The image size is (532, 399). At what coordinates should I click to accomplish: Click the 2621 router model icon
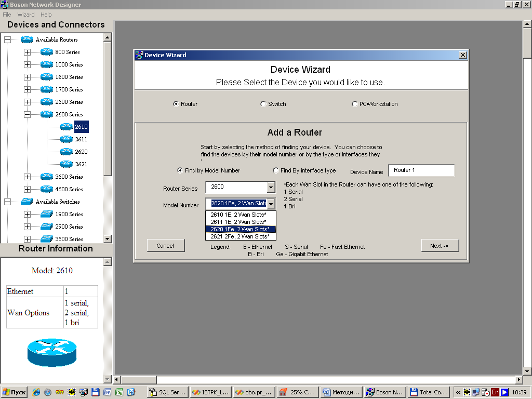[x=66, y=164]
